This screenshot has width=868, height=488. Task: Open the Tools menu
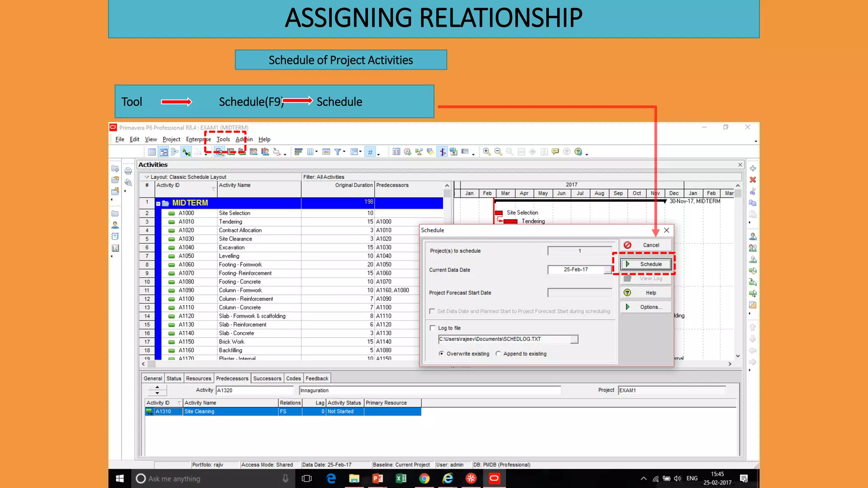click(x=223, y=139)
